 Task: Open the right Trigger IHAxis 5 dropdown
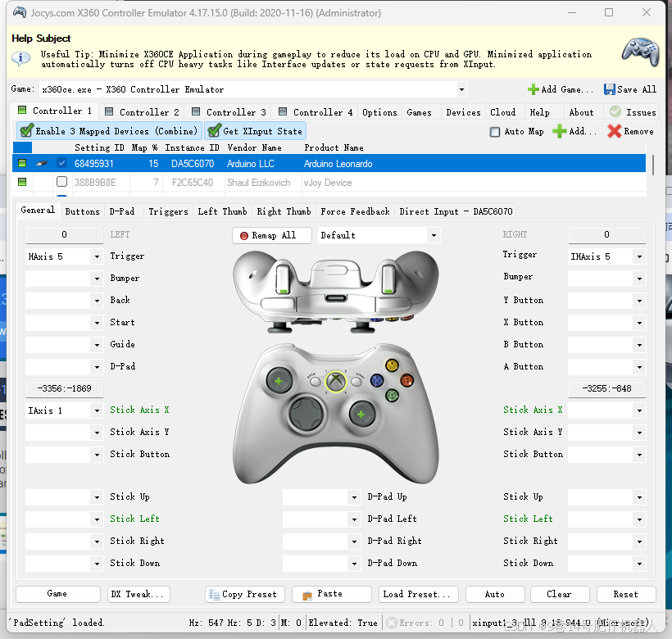639,256
